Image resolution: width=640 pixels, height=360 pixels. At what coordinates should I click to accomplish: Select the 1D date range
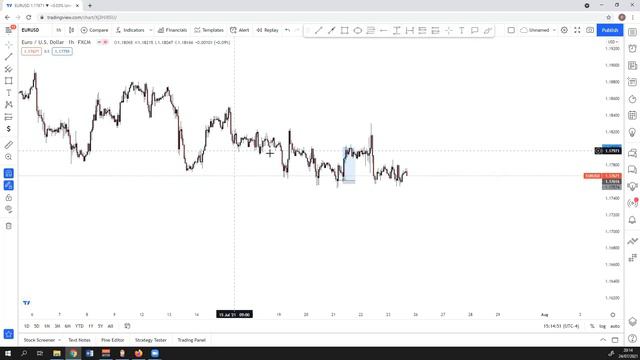pyautogui.click(x=27, y=326)
